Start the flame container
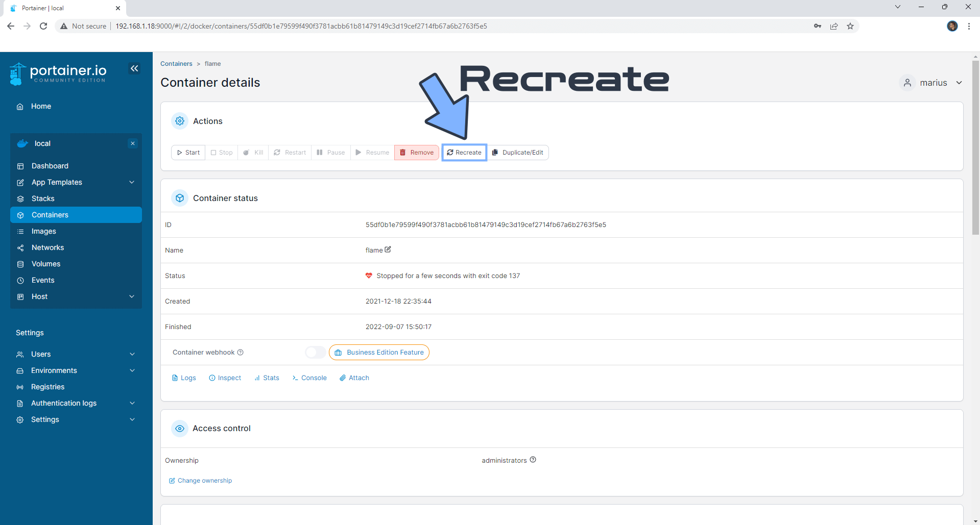 (x=188, y=153)
